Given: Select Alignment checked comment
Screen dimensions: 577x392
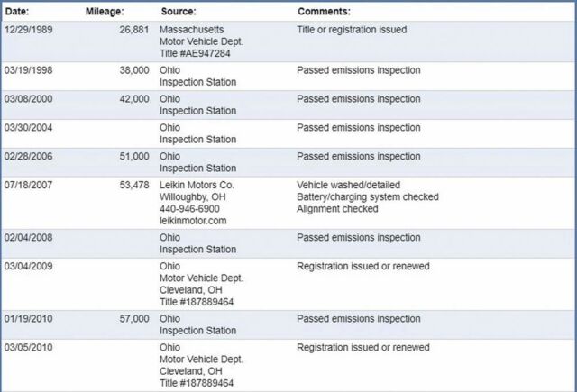Looking at the screenshot, I should pyautogui.click(x=337, y=209).
